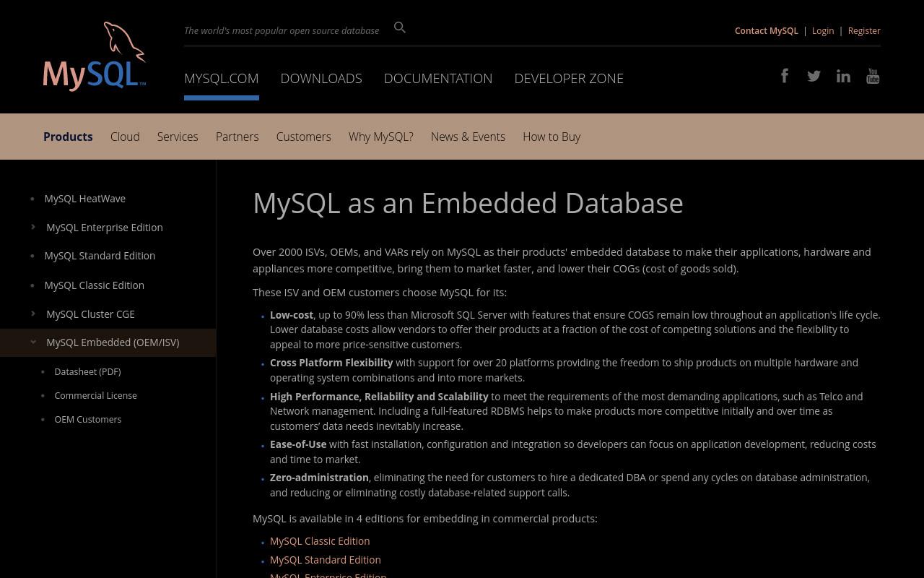Image resolution: width=924 pixels, height=578 pixels.
Task: Click the MySQL dolphin logo
Action: point(95,56)
